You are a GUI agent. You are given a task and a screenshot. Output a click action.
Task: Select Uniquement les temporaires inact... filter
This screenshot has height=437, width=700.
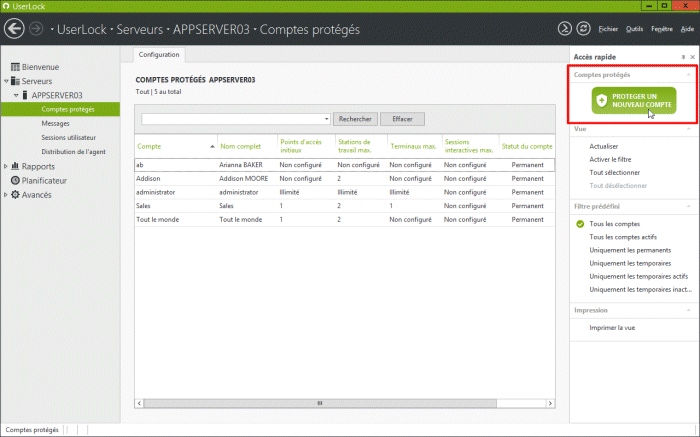tap(641, 289)
